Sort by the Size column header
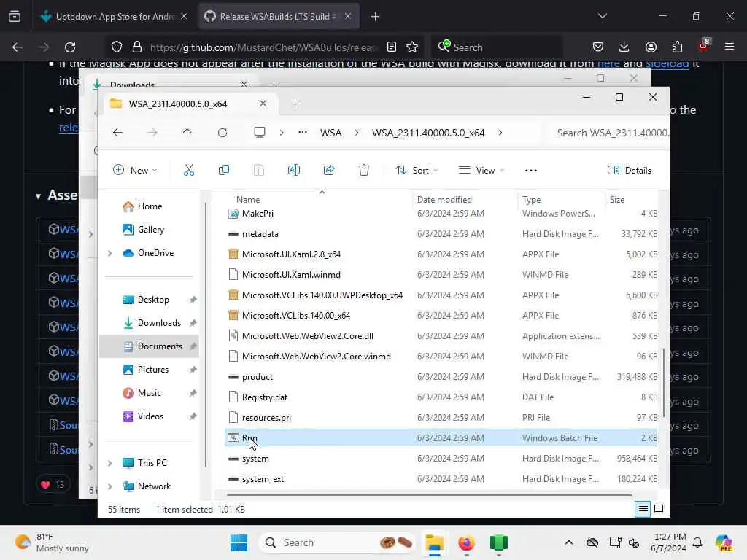This screenshot has width=747, height=560. point(617,200)
